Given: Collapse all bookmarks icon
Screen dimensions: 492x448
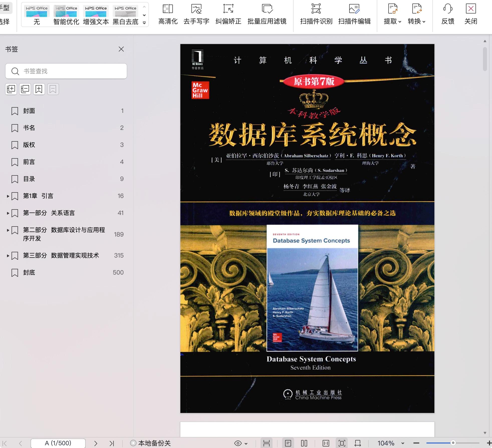Looking at the screenshot, I should (x=25, y=89).
